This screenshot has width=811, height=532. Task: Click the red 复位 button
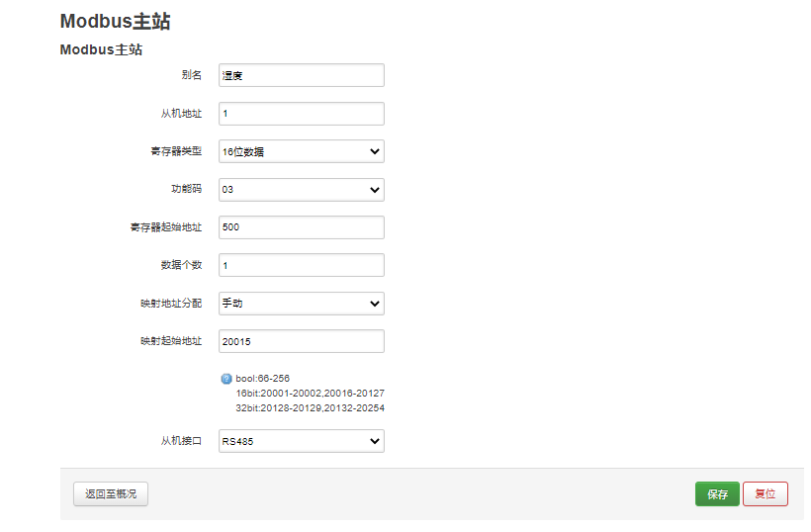click(x=765, y=494)
